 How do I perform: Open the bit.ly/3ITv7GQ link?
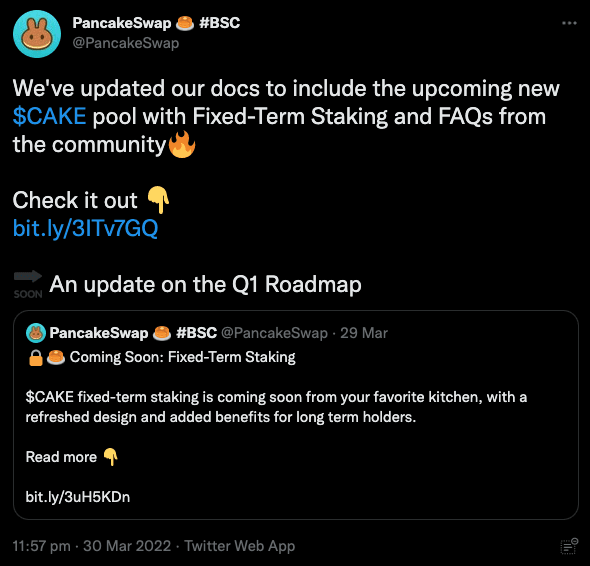(85, 228)
